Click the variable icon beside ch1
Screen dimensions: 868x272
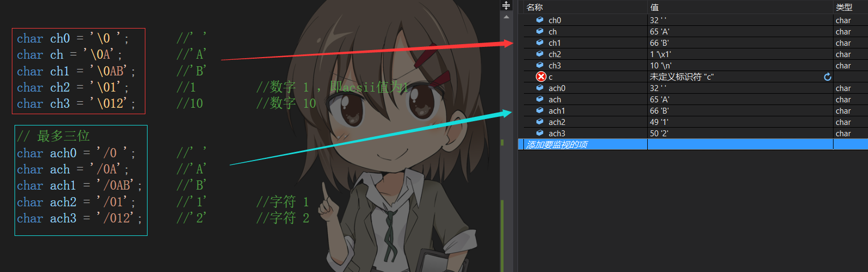(540, 43)
